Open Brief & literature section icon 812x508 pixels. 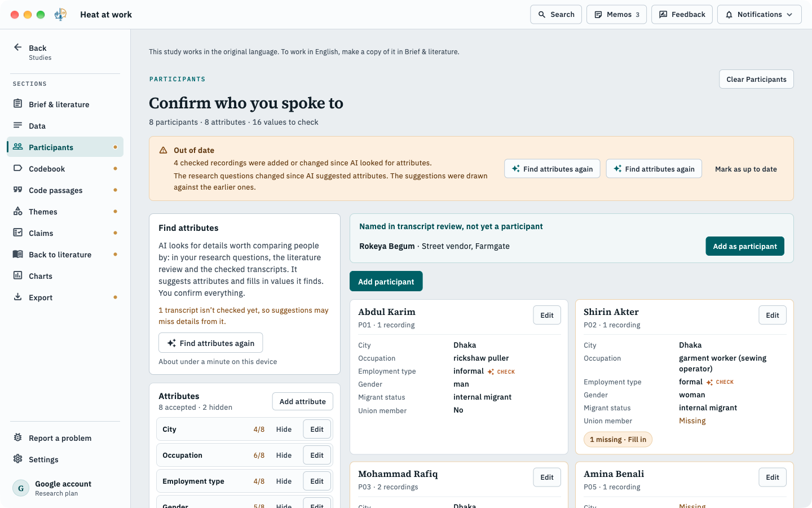17,104
